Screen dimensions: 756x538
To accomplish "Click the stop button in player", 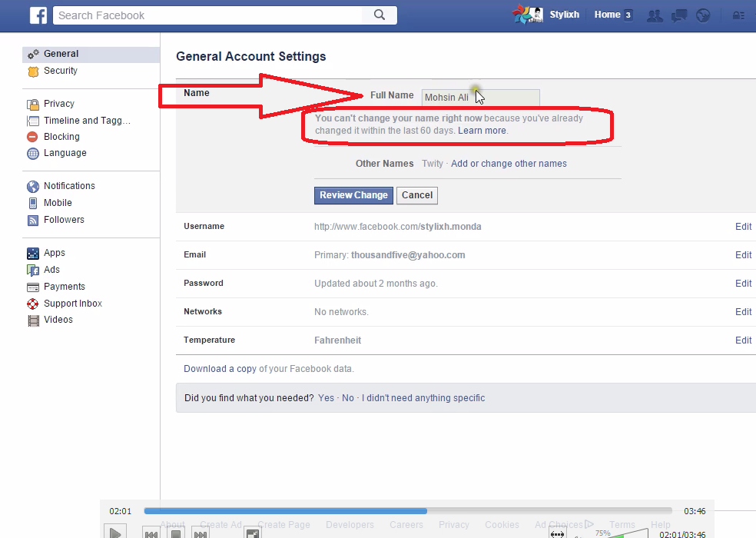I will point(176,533).
